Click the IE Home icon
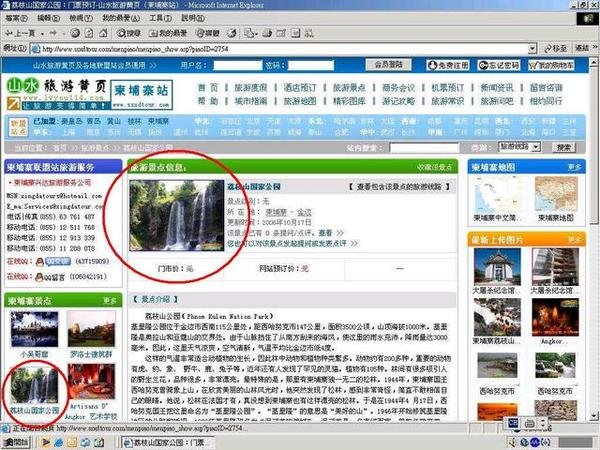The width and height of the screenshot is (600, 450). click(x=103, y=33)
